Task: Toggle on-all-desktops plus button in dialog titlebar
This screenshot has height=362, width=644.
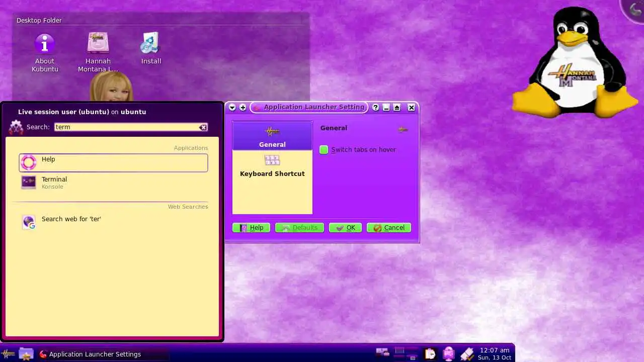Action: 243,108
